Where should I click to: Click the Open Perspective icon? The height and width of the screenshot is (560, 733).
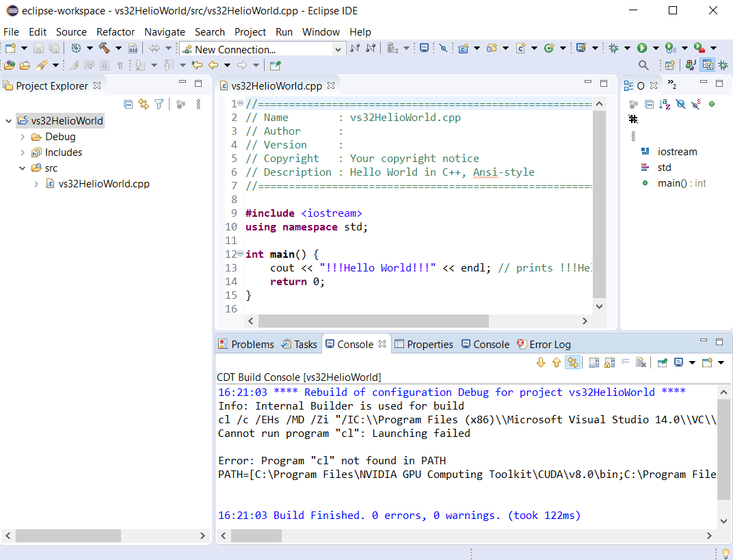670,65
